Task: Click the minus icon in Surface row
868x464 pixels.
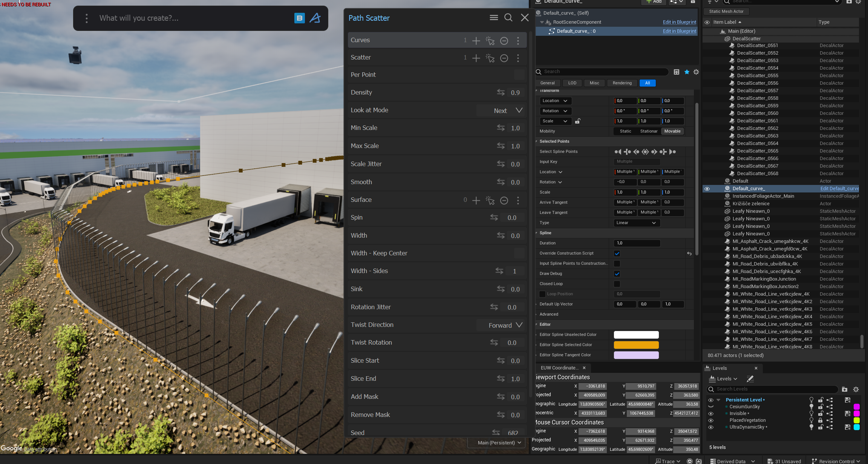Action: (504, 200)
